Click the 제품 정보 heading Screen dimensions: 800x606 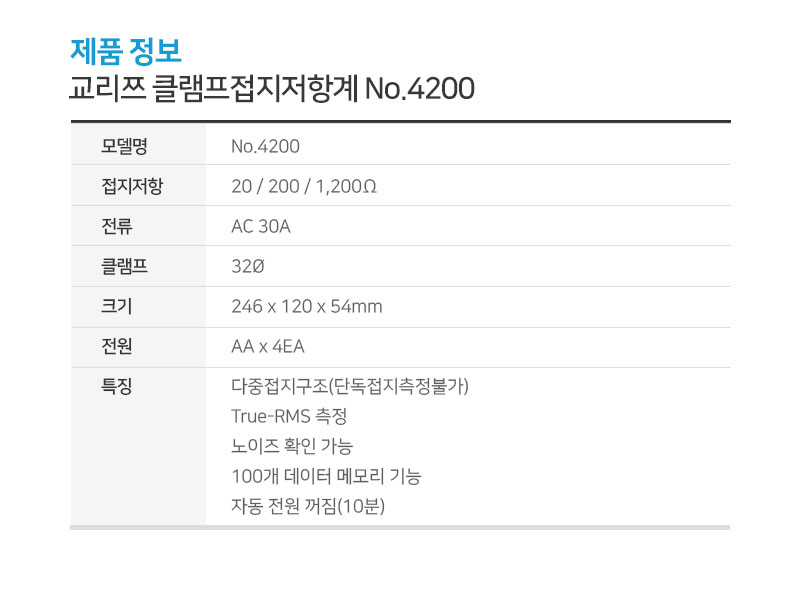[x=126, y=51]
